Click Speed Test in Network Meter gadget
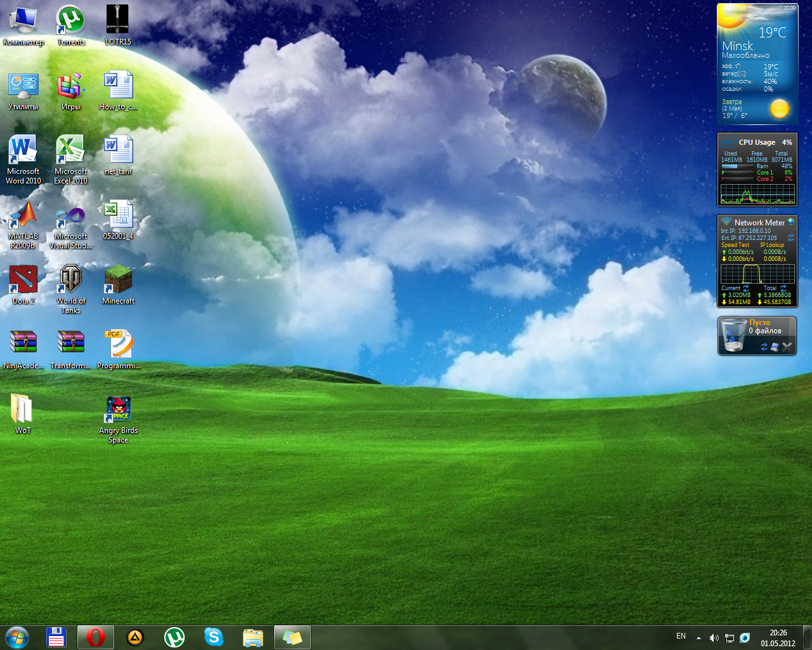 pos(735,245)
